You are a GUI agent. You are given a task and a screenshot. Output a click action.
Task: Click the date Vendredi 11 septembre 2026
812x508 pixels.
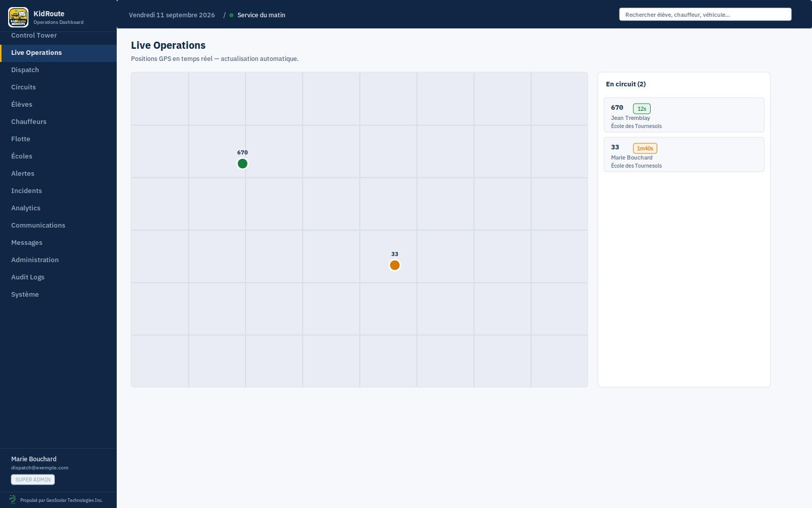tap(172, 15)
